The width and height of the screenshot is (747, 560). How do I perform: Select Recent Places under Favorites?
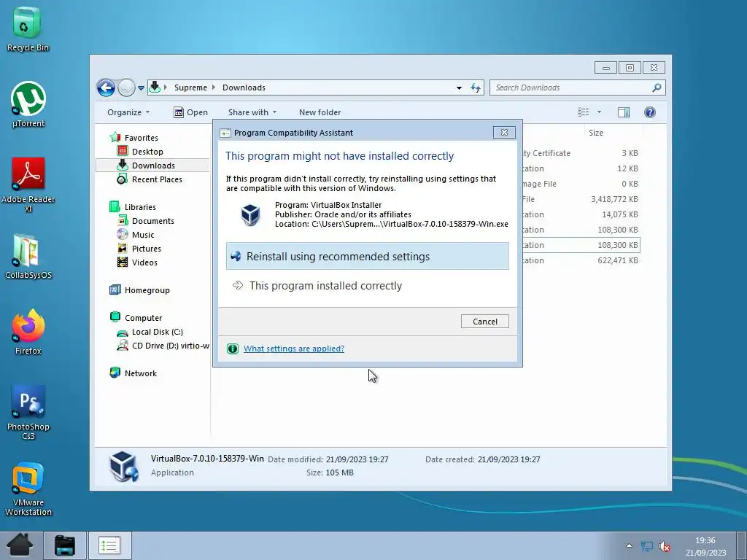[150, 179]
